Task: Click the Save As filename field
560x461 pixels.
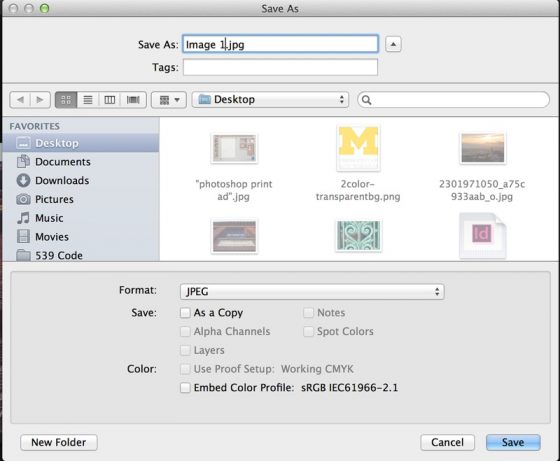Action: pos(280,44)
